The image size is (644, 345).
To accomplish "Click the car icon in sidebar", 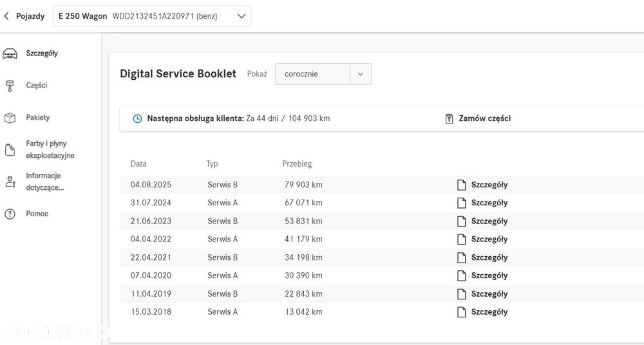I will (10, 53).
